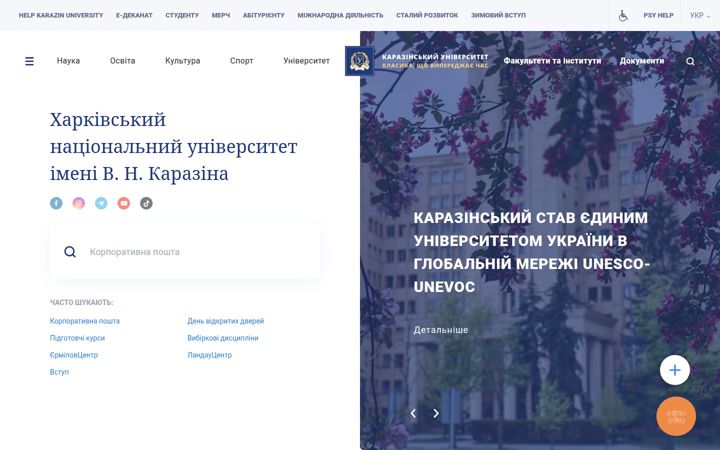This screenshot has height=450, width=720.
Task: Visit the YouTube channel icon
Action: coord(124,203)
